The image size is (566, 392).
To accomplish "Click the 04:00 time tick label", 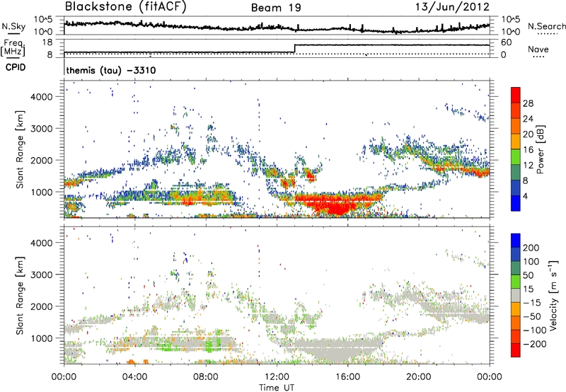I will 134,377.
